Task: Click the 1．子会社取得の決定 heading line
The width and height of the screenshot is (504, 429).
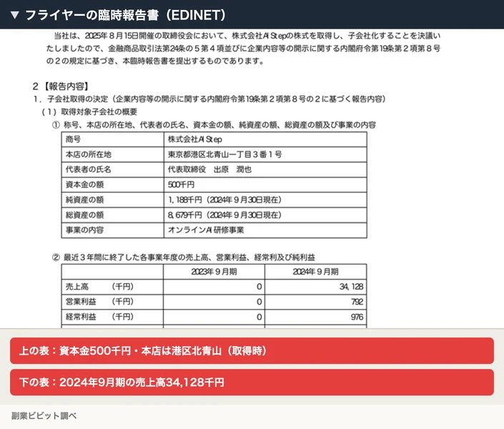Action: click(x=209, y=99)
